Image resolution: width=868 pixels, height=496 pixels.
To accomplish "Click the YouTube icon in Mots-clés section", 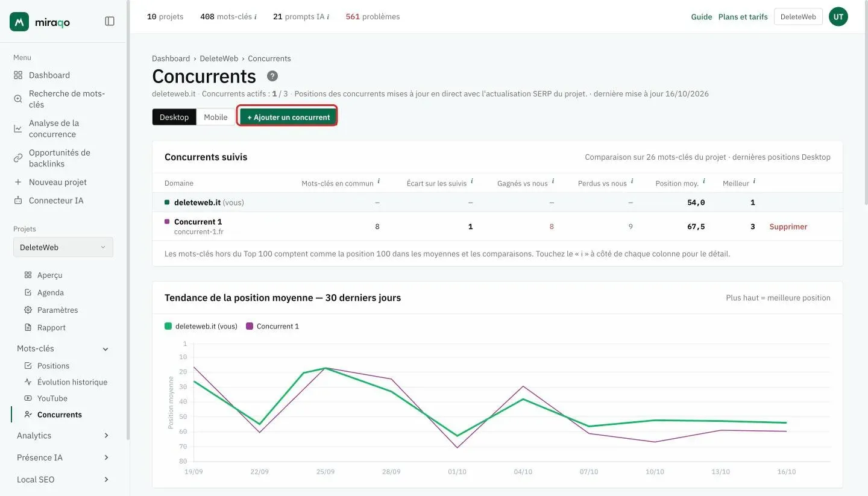I will pos(28,398).
